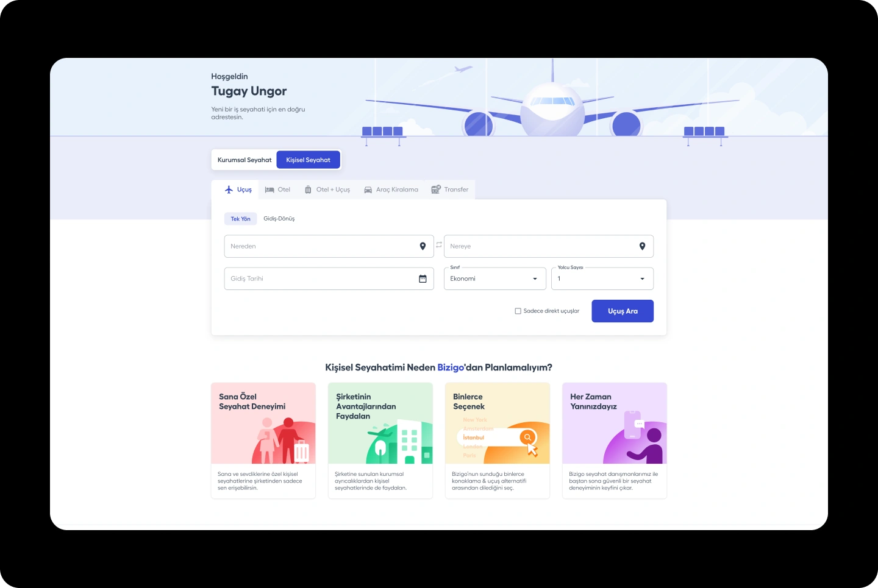Open the calendar icon in Gidiş Tarihi
Viewport: 878px width, 588px height.
pyautogui.click(x=423, y=278)
